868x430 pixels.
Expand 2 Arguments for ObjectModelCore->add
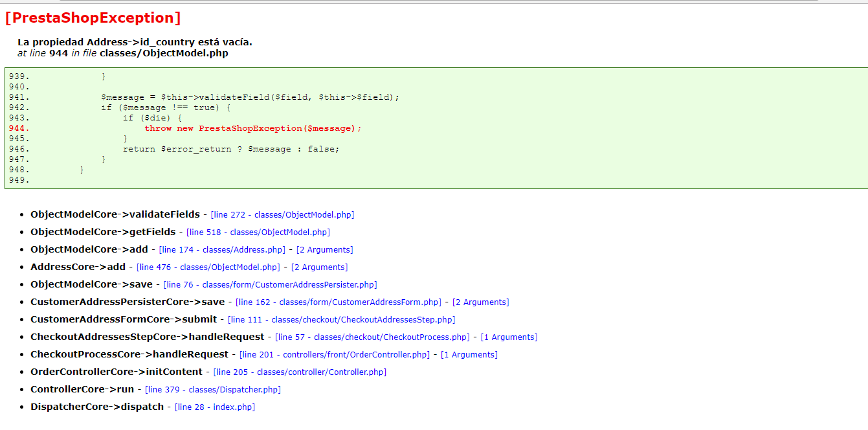pyautogui.click(x=324, y=249)
